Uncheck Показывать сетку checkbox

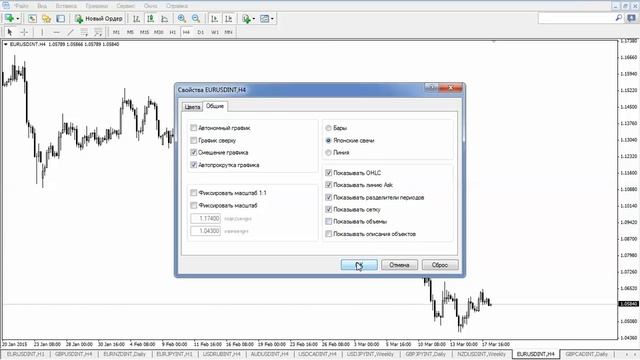click(328, 209)
